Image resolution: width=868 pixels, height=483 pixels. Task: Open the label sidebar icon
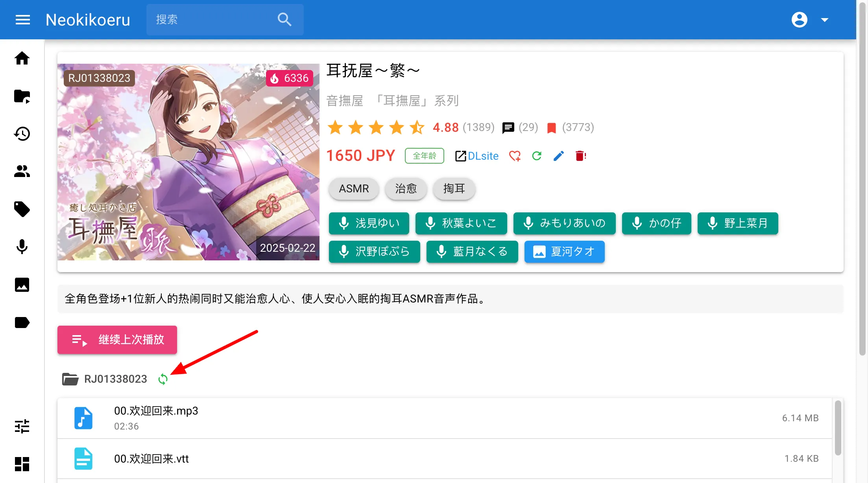22,323
